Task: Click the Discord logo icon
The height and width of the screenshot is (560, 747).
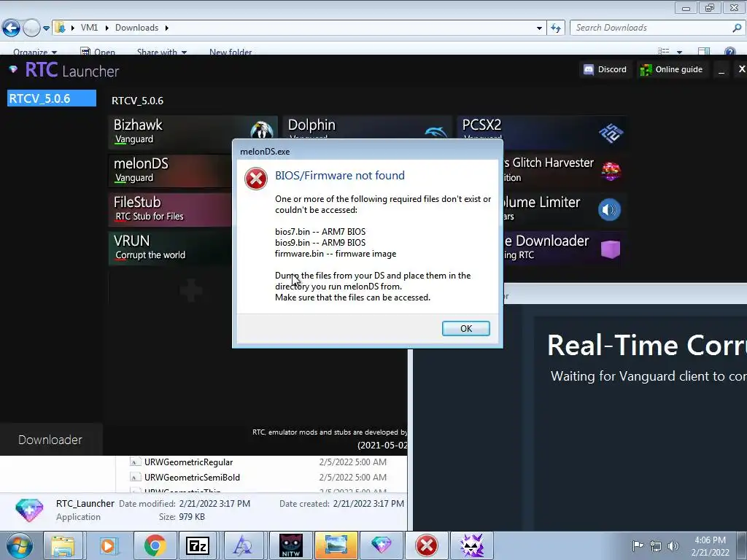Action: (x=589, y=70)
